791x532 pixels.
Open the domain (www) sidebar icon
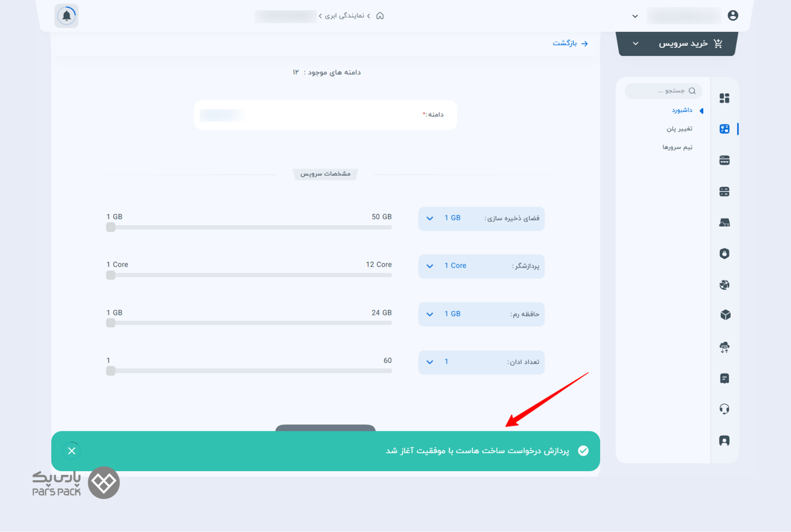click(724, 160)
